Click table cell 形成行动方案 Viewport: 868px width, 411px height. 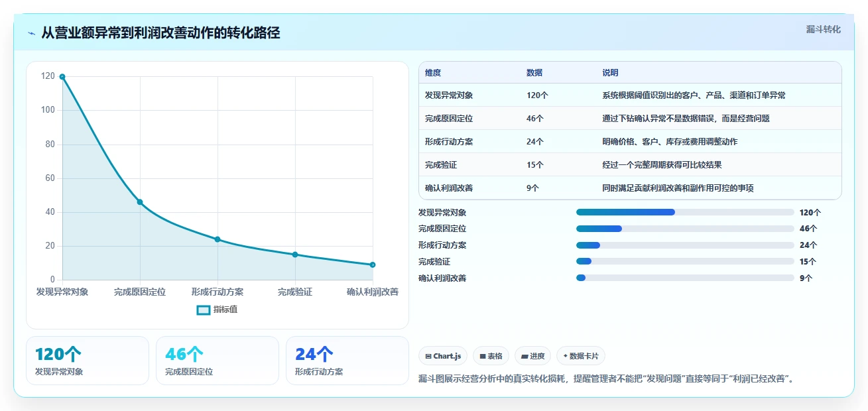(x=449, y=142)
